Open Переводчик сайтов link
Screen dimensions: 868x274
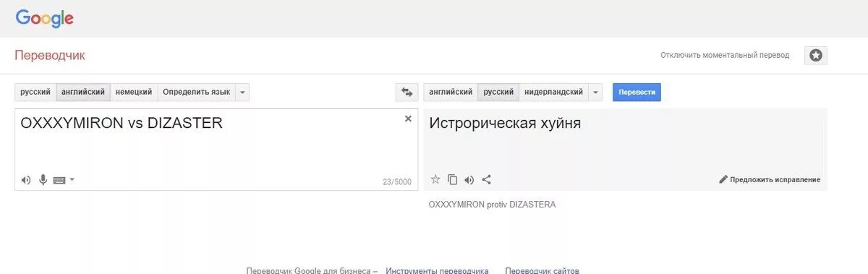click(542, 270)
